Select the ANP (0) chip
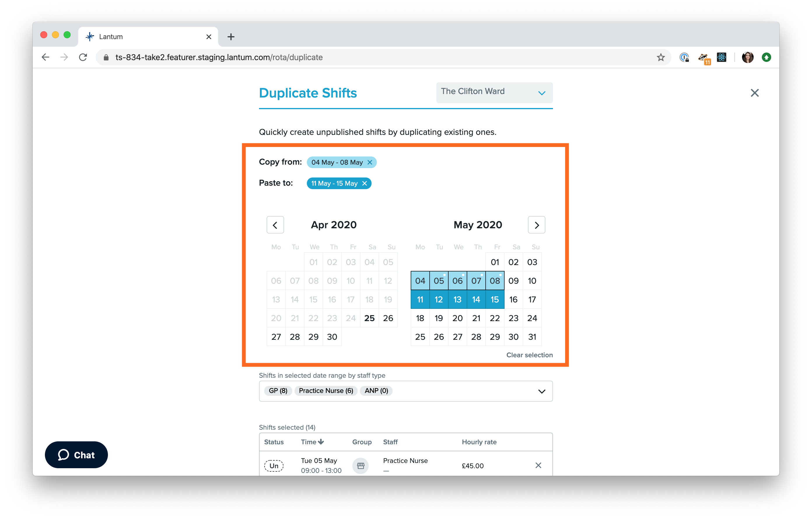 coord(376,391)
